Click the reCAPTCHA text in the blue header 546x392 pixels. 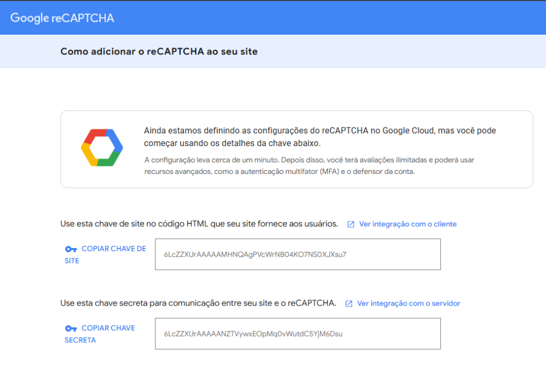83,18
